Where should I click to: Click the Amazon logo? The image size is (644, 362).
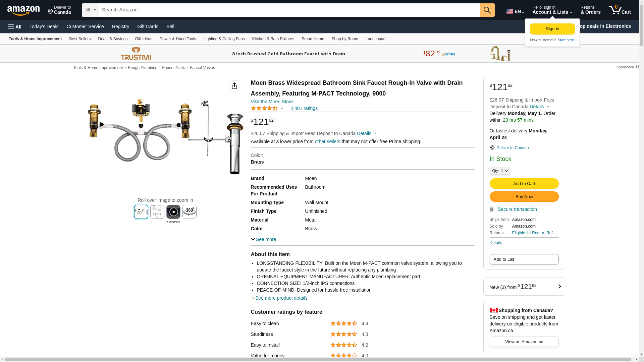pyautogui.click(x=23, y=10)
